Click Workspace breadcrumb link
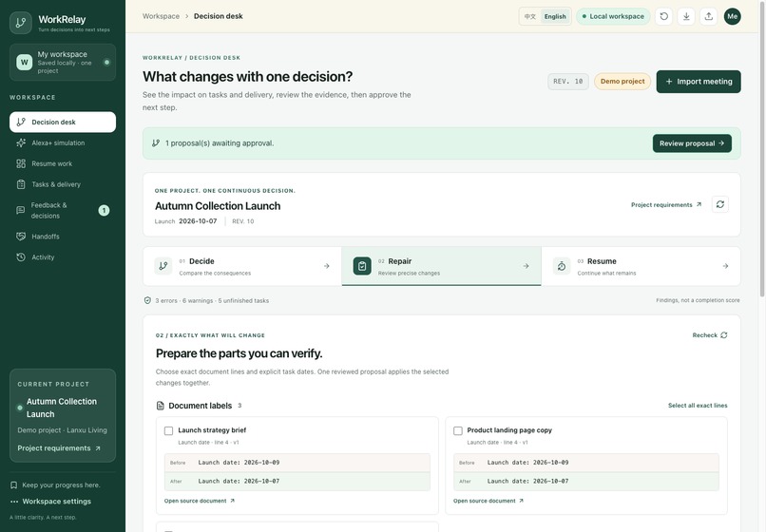Screen dimensions: 766x532 pyautogui.click(x=161, y=16)
